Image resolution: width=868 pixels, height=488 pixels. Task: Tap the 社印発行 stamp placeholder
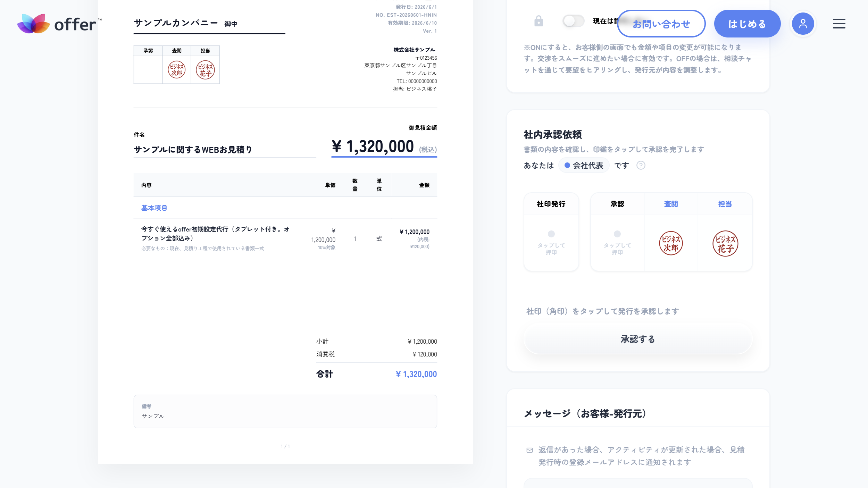(x=551, y=243)
